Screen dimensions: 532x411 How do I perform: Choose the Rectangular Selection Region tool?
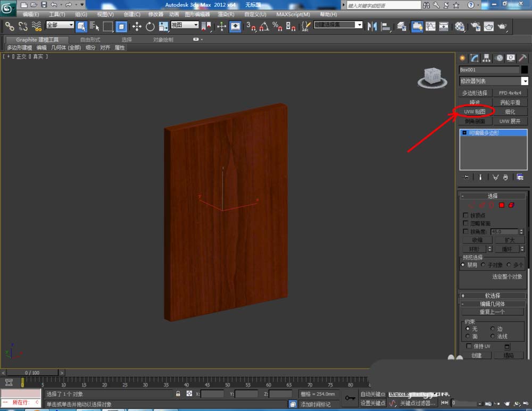[x=108, y=26]
